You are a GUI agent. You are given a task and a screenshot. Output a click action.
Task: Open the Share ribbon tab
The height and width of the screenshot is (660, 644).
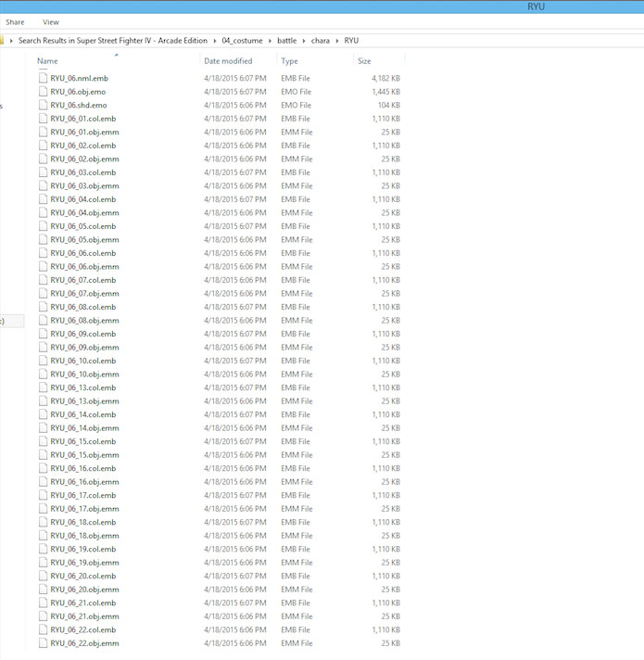tap(15, 22)
